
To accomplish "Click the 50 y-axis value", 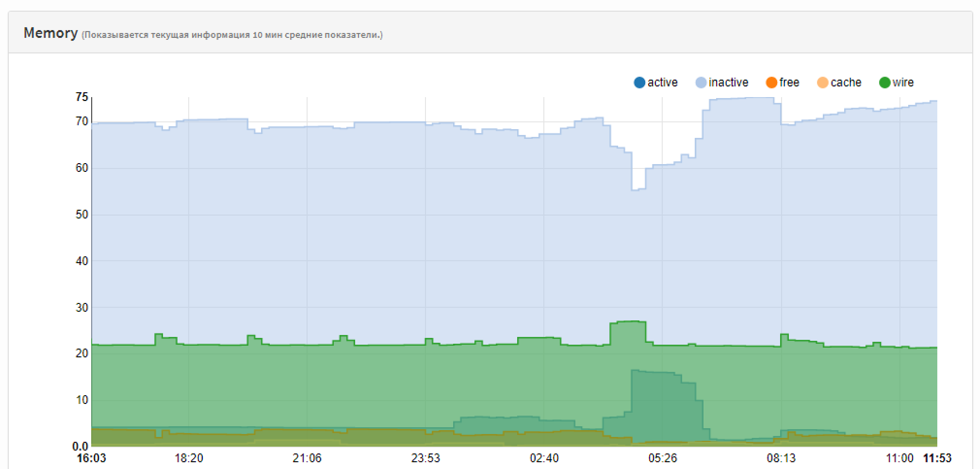I will click(82, 215).
